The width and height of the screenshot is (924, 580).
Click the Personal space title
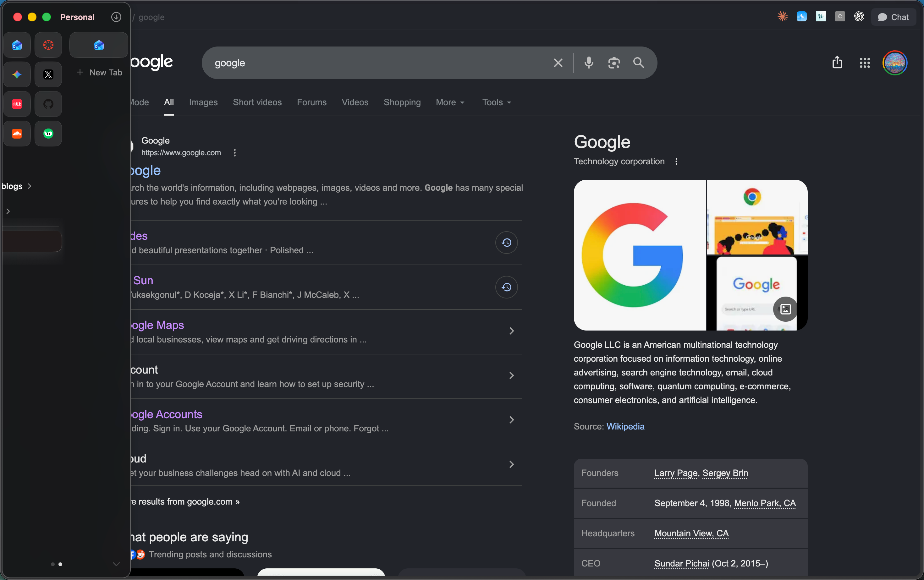tap(78, 17)
